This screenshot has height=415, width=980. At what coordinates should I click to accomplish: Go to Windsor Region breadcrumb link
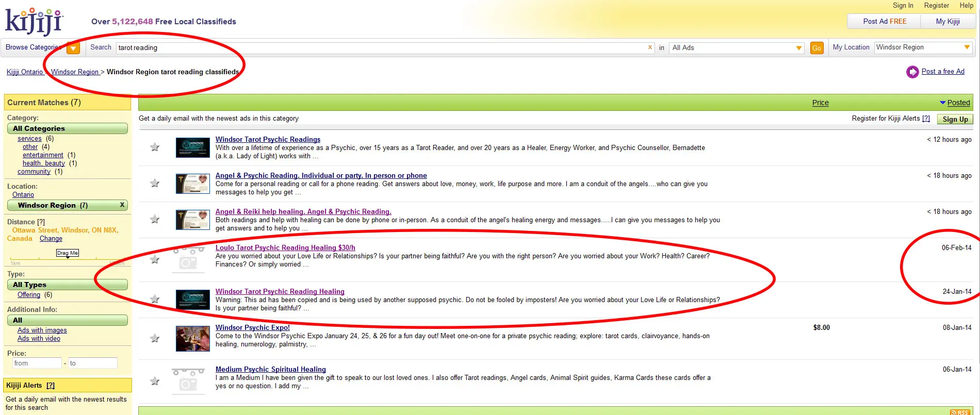tap(75, 72)
